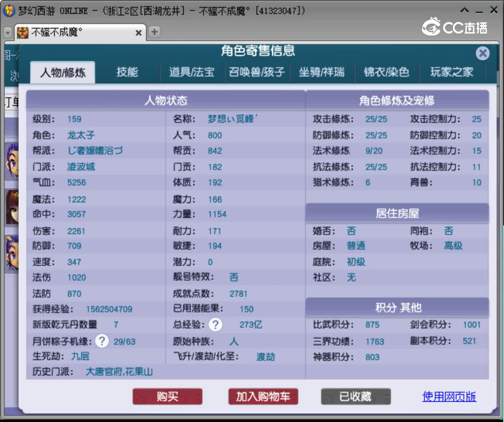This screenshot has width=504, height=422.
Task: Click 加入购物车 button
Action: point(263,396)
